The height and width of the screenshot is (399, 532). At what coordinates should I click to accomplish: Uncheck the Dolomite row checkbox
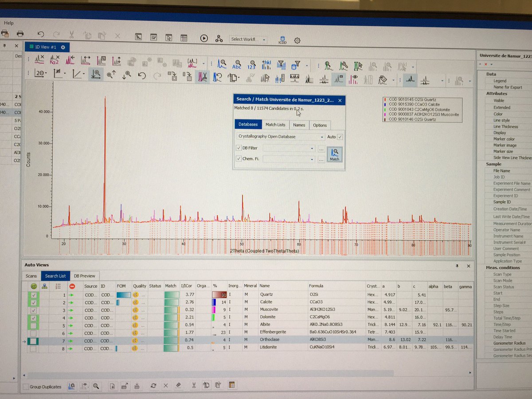pos(34,317)
